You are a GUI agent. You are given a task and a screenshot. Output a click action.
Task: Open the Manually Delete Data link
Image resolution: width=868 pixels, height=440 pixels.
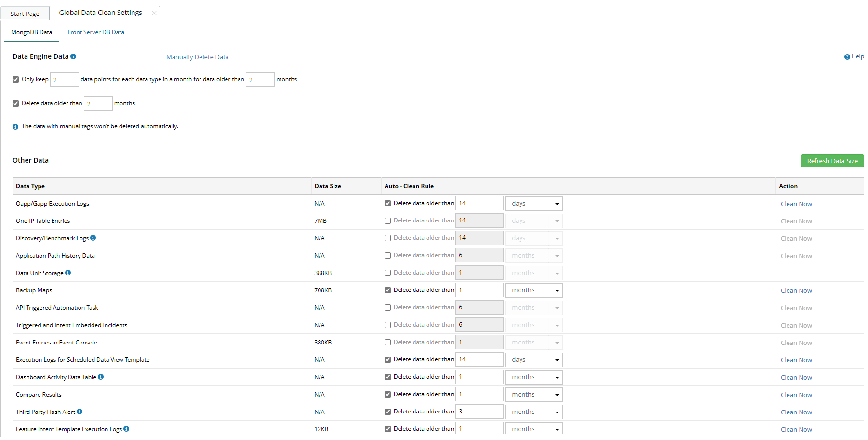click(198, 57)
